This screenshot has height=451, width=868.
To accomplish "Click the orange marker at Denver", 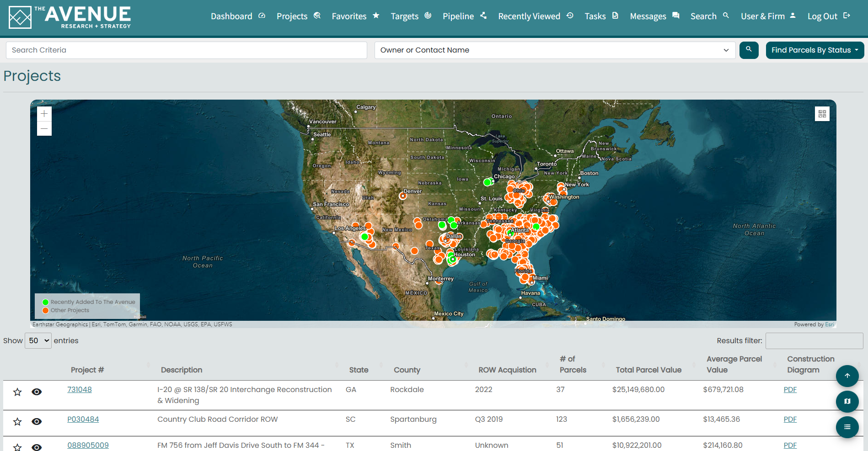I will pyautogui.click(x=402, y=196).
